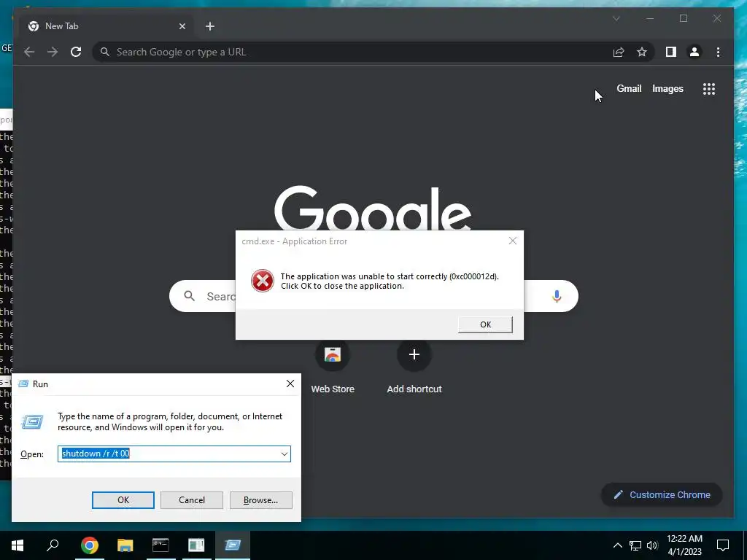Open the Gmail link
Image resolution: width=747 pixels, height=560 pixels.
629,88
